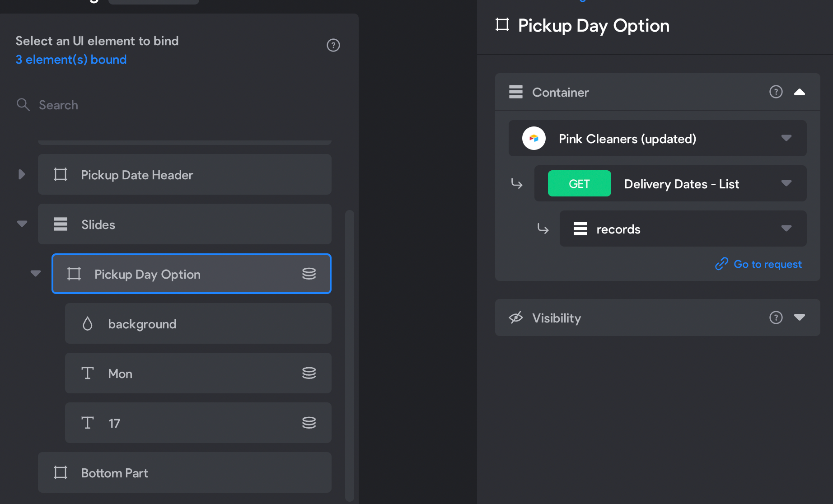Click the text icon beside Mon

(x=88, y=373)
